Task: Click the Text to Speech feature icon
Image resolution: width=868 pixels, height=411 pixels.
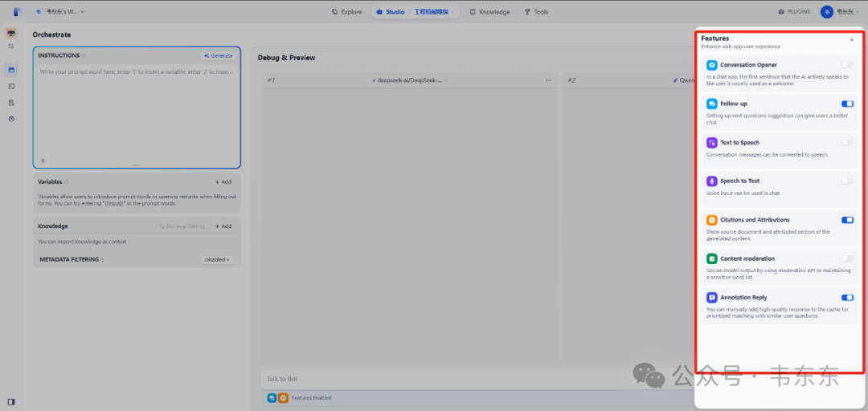Action: coord(712,143)
